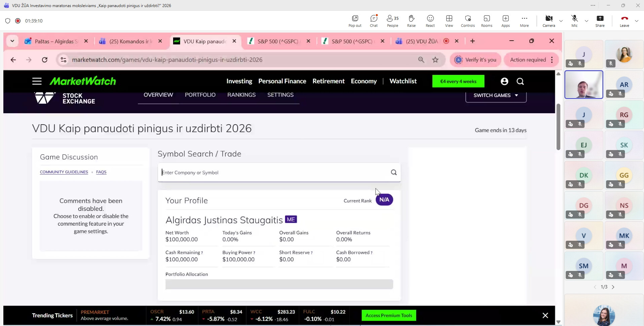The image size is (644, 326).
Task: Open the Mic options dropdown arrow
Action: coord(587,21)
